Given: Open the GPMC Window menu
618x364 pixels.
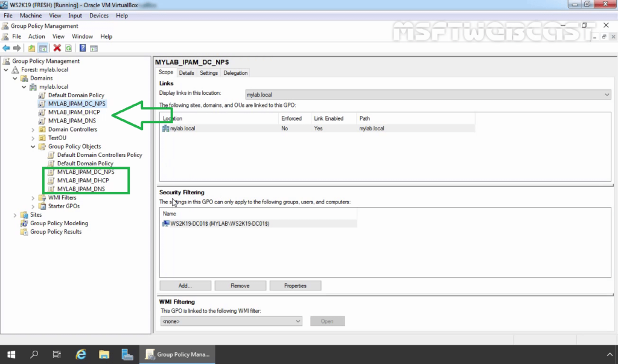Looking at the screenshot, I should coord(82,36).
